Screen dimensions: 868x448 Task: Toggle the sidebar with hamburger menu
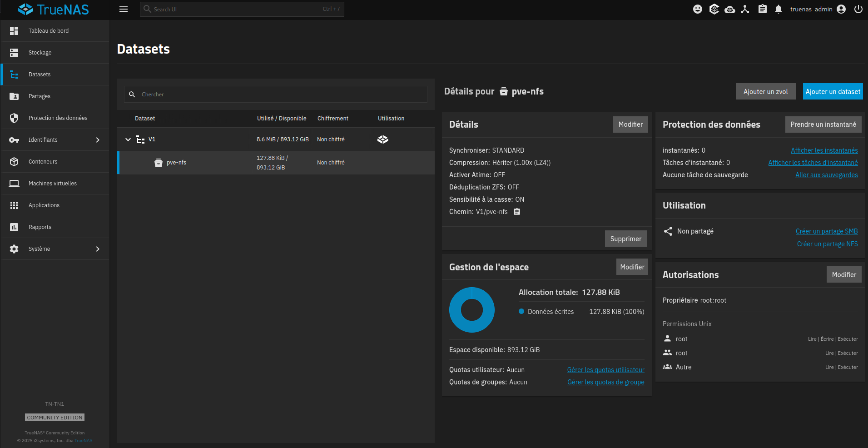(124, 9)
